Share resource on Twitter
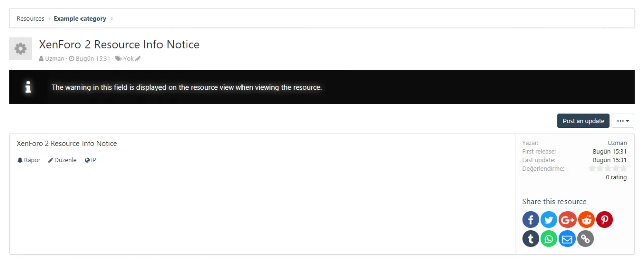 (x=549, y=220)
